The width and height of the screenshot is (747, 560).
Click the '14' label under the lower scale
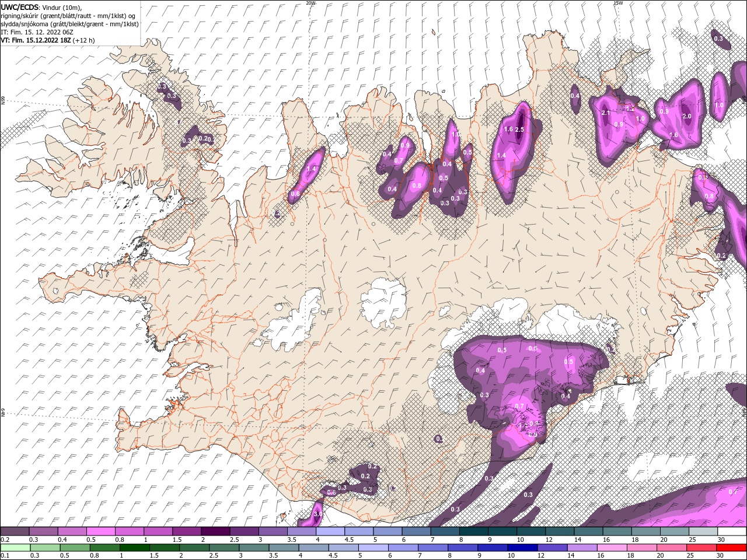point(571,556)
